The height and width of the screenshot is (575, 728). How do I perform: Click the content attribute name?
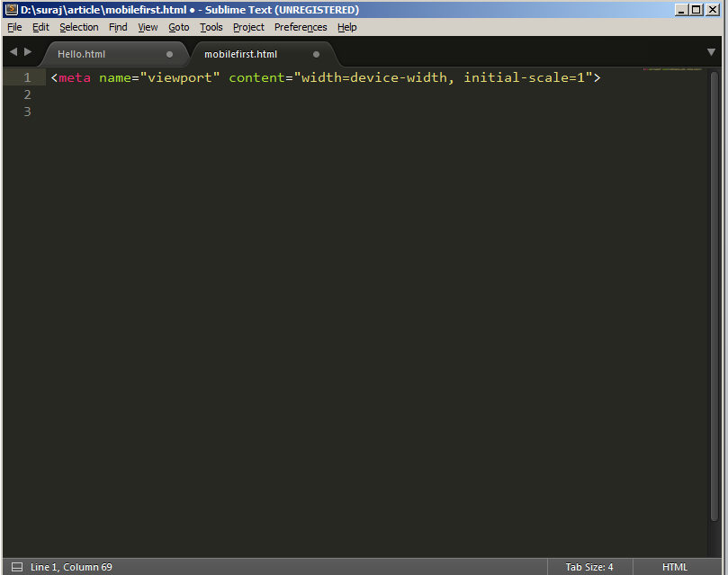coord(256,77)
